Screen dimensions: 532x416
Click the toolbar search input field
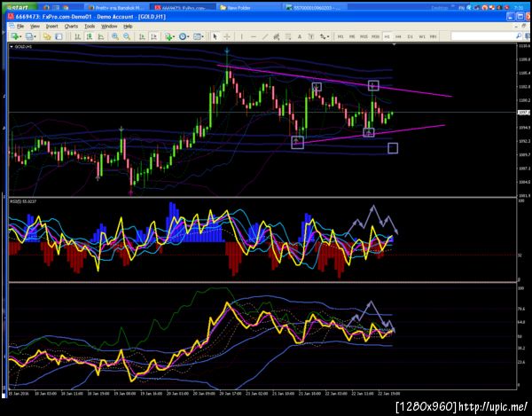point(483,36)
